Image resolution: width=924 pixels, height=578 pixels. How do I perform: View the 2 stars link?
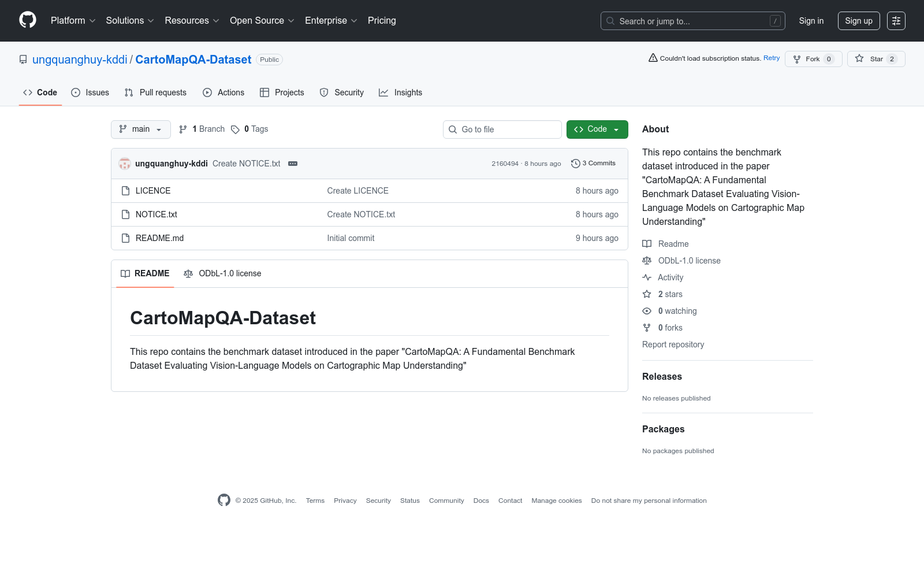coord(662,294)
